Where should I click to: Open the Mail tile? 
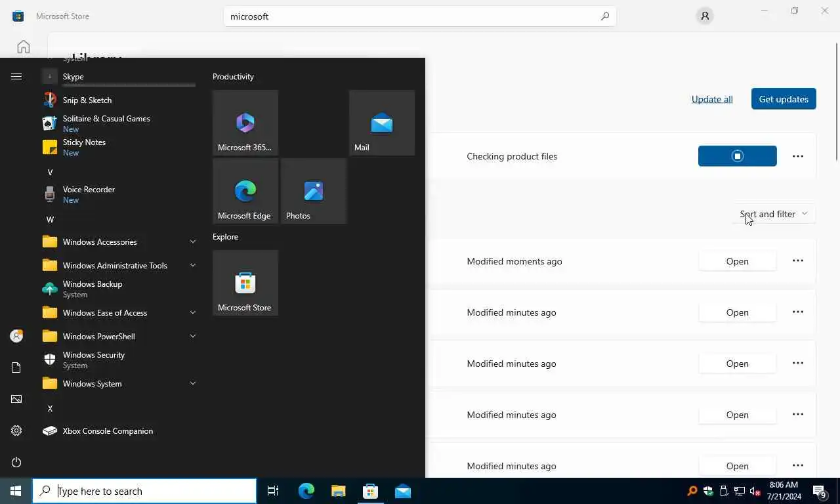382,123
